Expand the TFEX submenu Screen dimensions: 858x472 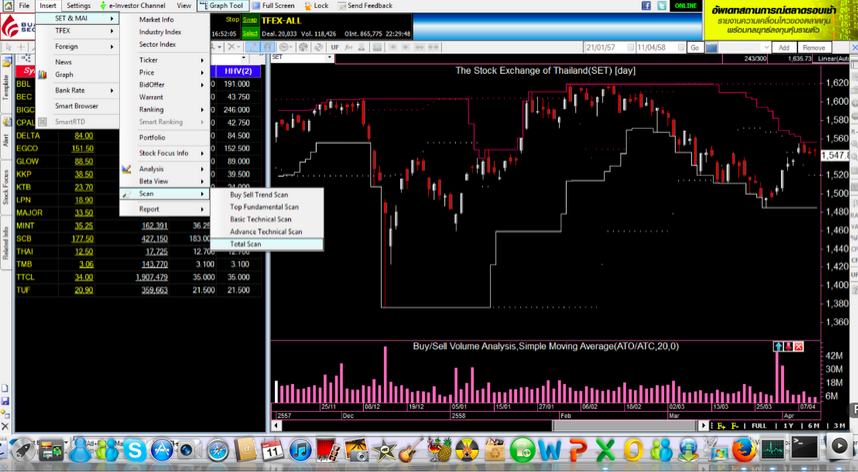(x=78, y=31)
